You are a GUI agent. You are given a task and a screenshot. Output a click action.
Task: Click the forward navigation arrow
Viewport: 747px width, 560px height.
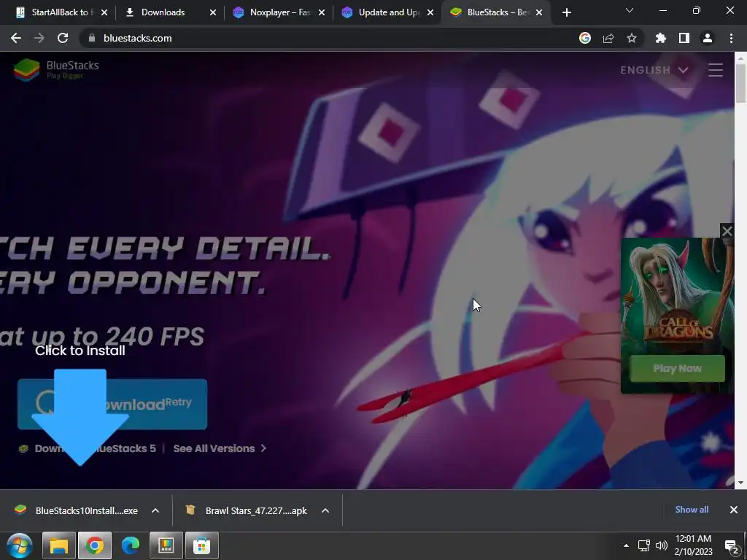[x=39, y=38]
